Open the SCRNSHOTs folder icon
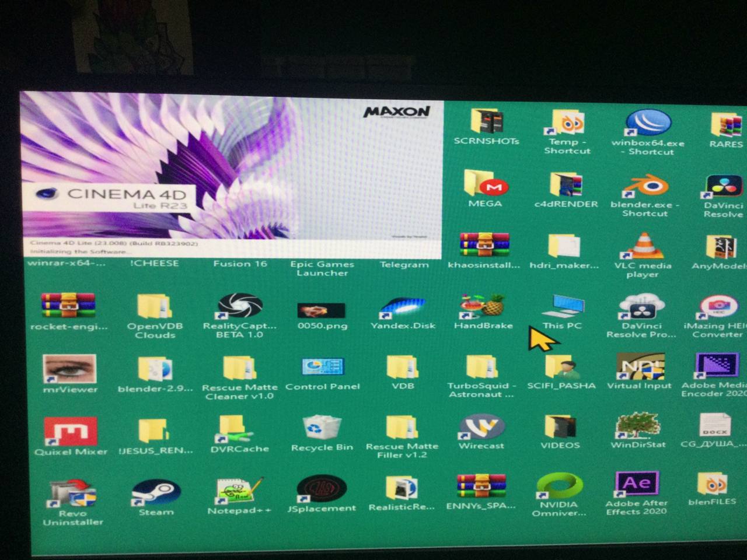Image resolution: width=747 pixels, height=560 pixels. pos(486,121)
